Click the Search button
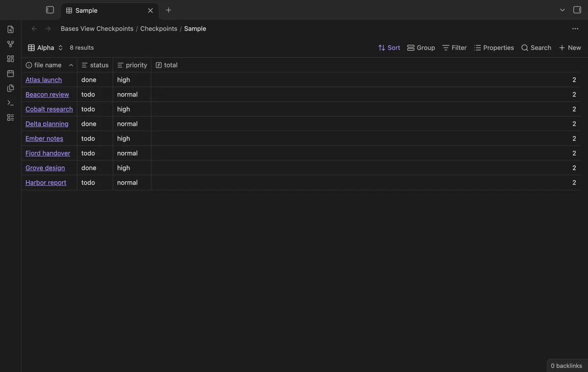 536,47
